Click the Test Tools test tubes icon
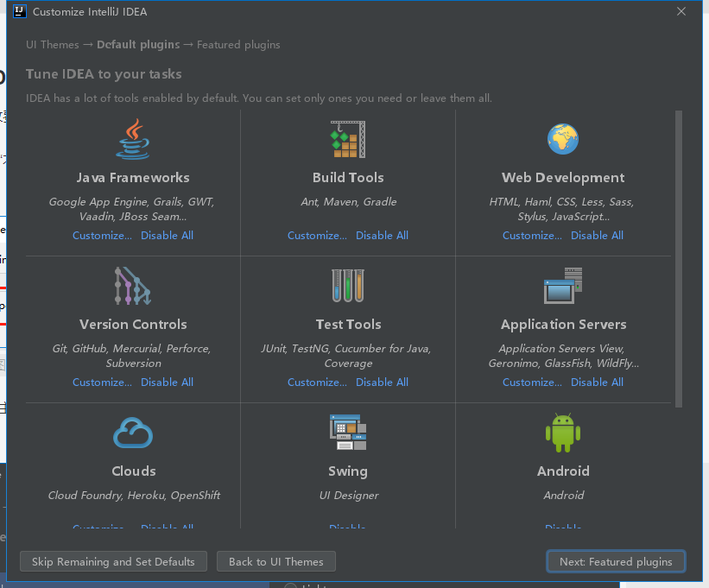The image size is (709, 588). coord(348,286)
